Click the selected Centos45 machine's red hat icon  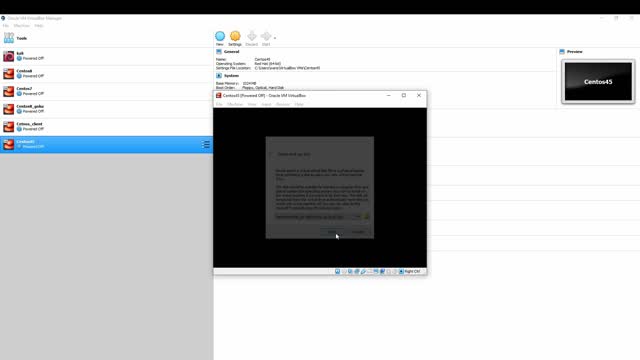tap(9, 144)
